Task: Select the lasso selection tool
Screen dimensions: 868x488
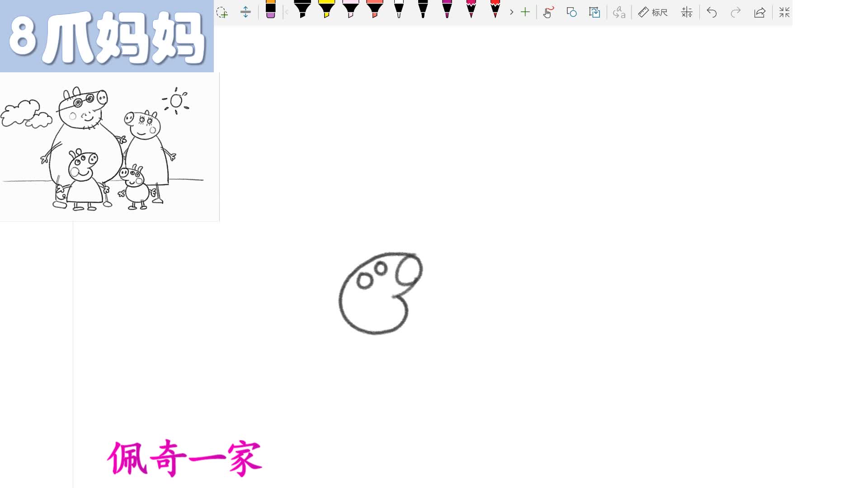Action: 222,12
